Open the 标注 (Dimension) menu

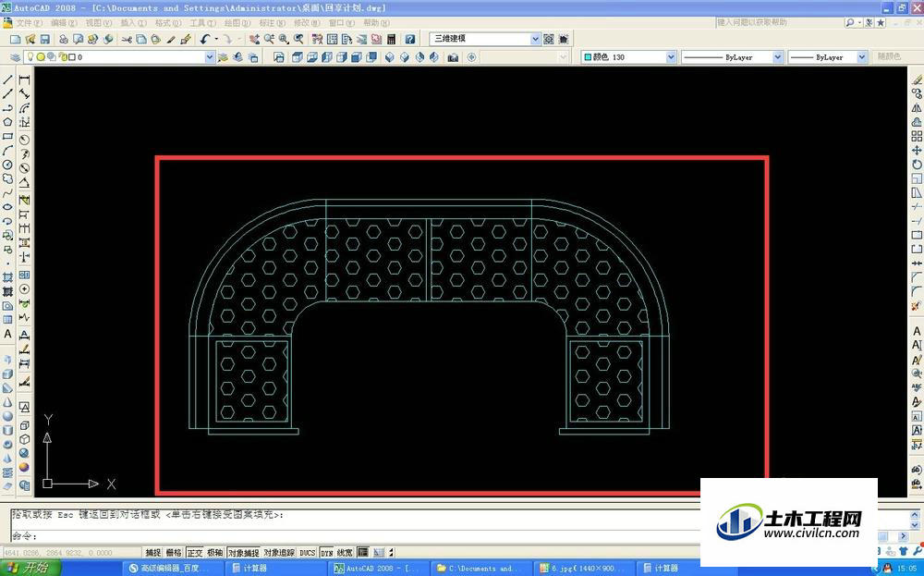pyautogui.click(x=272, y=23)
